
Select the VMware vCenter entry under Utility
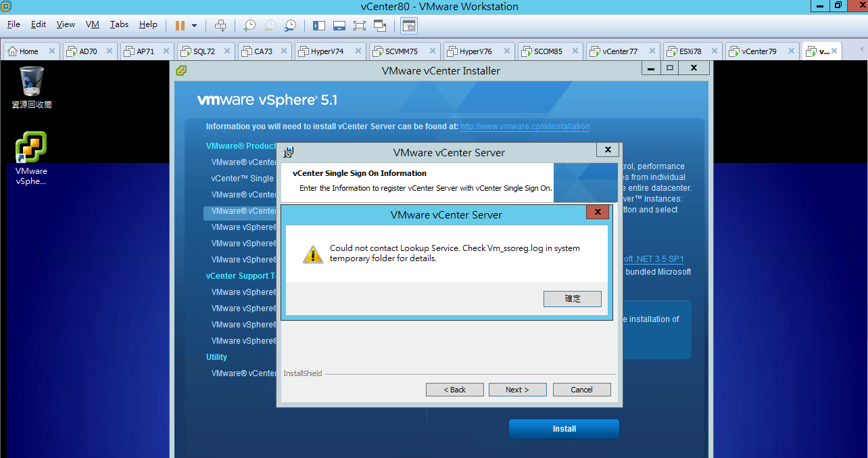[x=243, y=373]
